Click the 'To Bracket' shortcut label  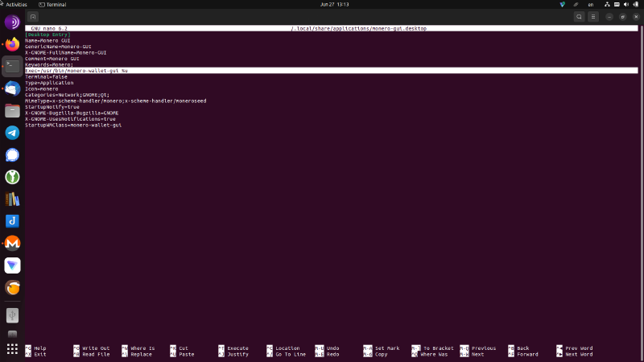(x=438, y=348)
